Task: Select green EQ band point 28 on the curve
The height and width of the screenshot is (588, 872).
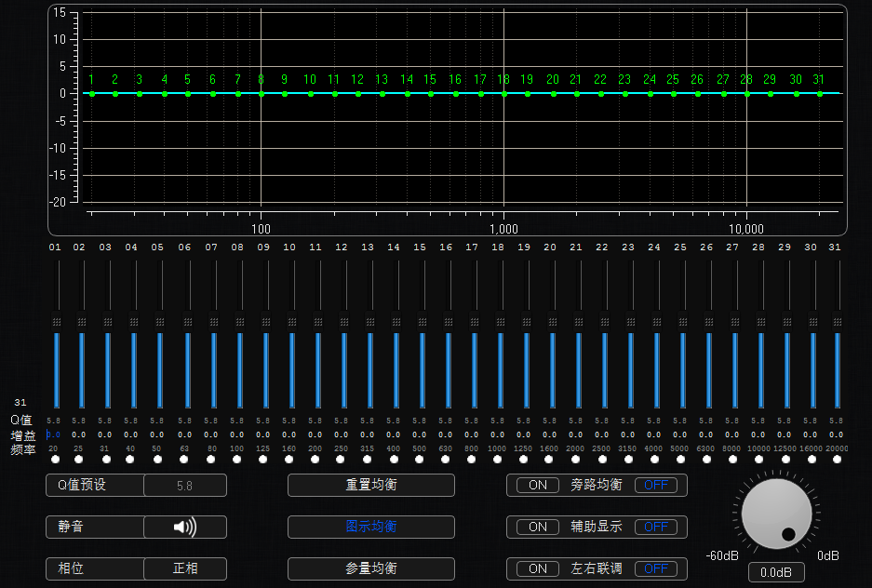Action: (746, 93)
